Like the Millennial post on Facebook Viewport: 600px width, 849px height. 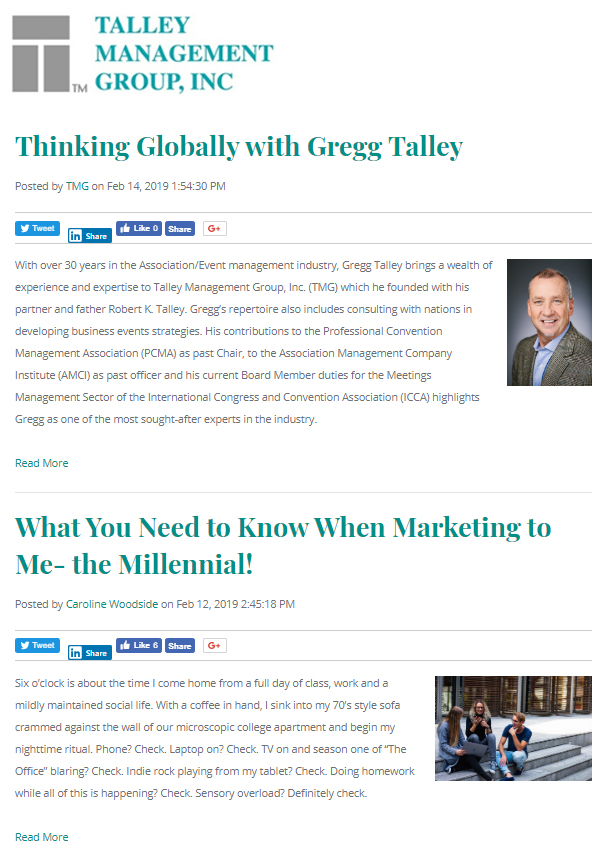pos(139,645)
